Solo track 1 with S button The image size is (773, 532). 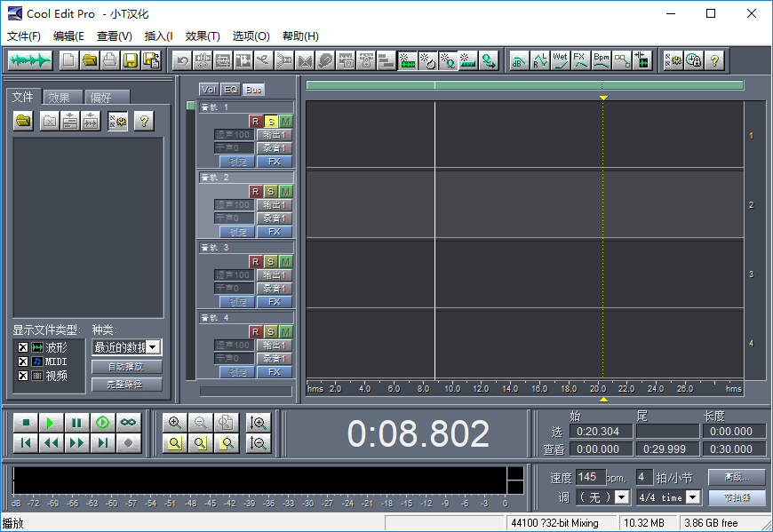tap(271, 121)
